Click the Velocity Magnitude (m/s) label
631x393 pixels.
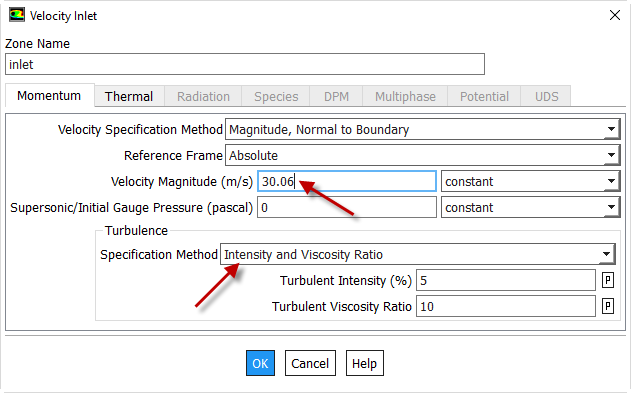(182, 182)
